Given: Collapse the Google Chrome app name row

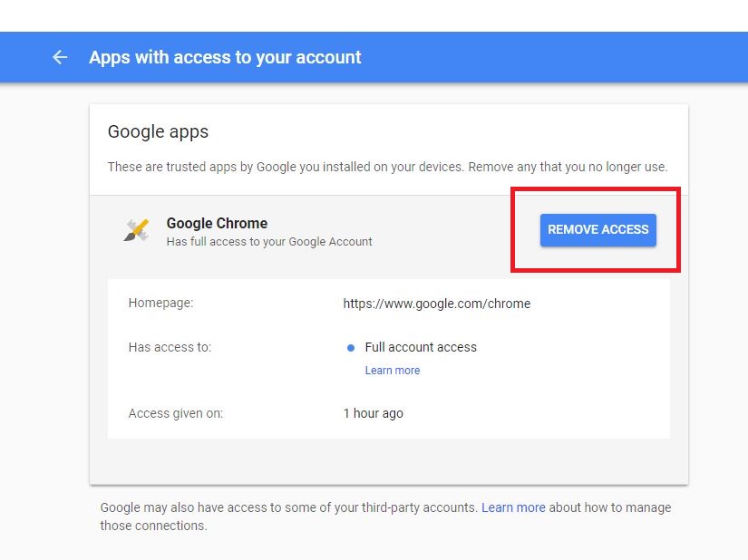Looking at the screenshot, I should pos(217,223).
